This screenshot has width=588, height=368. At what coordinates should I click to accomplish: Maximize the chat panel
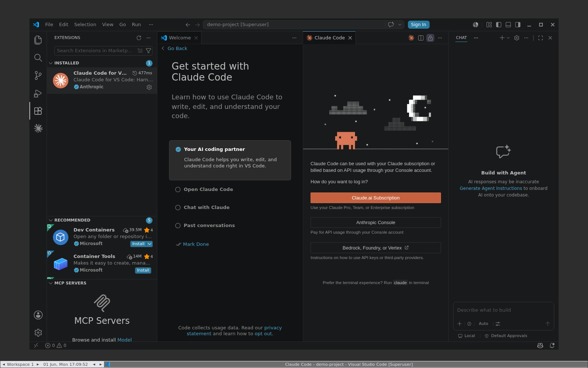pos(541,38)
